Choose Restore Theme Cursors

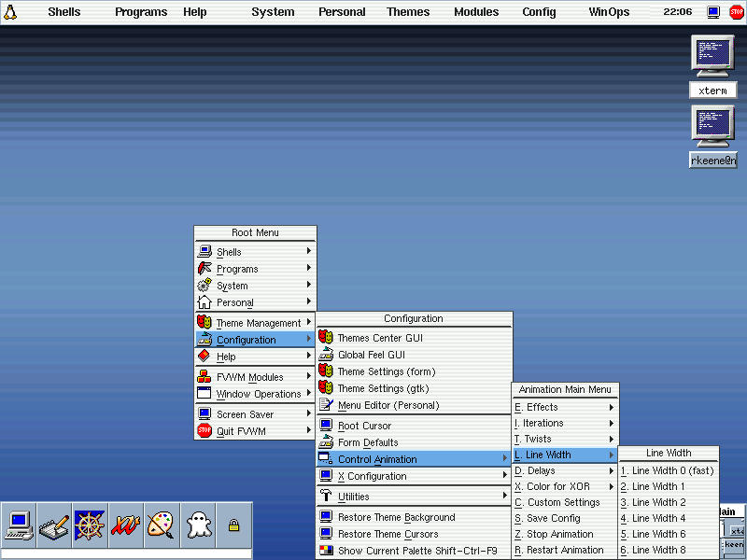coord(414,533)
